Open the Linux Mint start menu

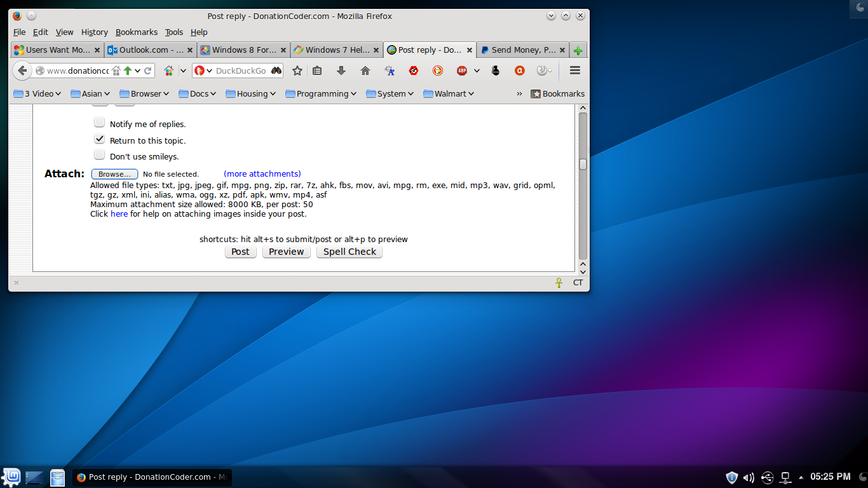tap(11, 477)
